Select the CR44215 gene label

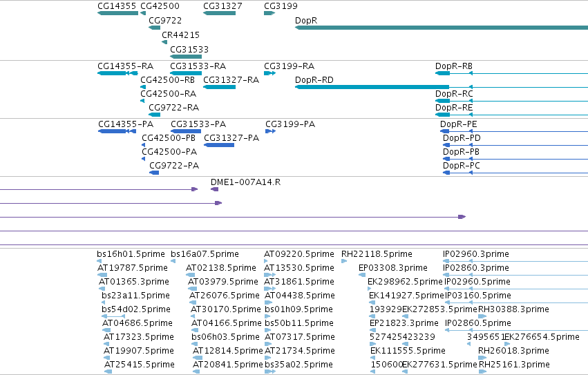[x=180, y=35]
